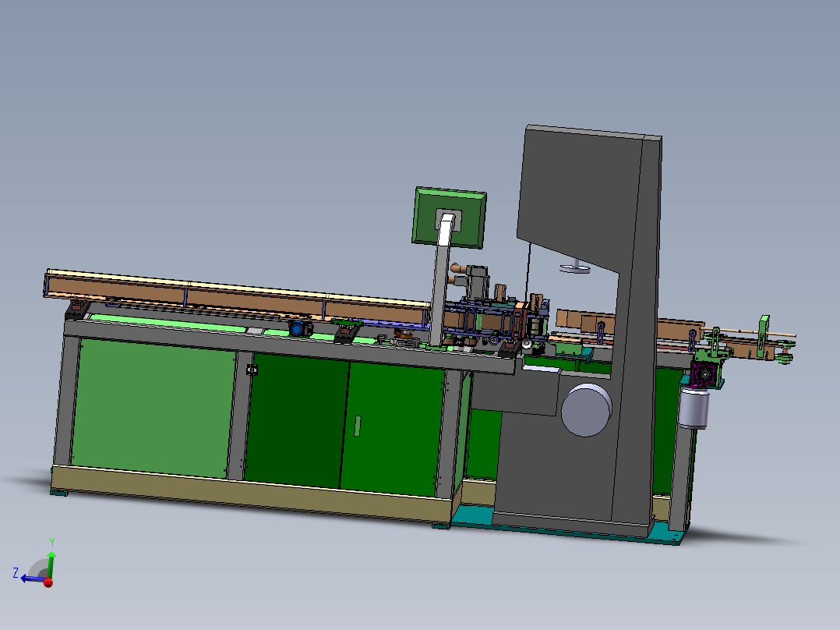
Task: Select the light green left cabinet panel
Action: click(153, 409)
